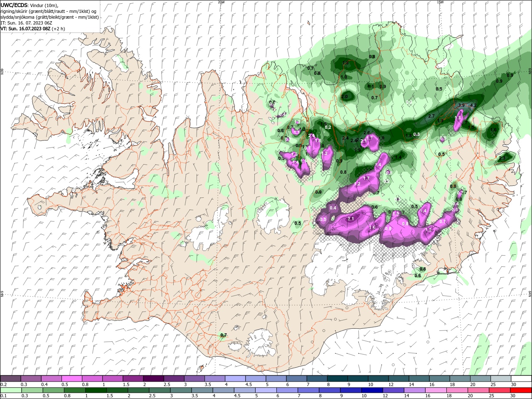Pick the white snow-scale swatch labeled 30
This screenshot has width=532, height=399.
tap(520, 379)
